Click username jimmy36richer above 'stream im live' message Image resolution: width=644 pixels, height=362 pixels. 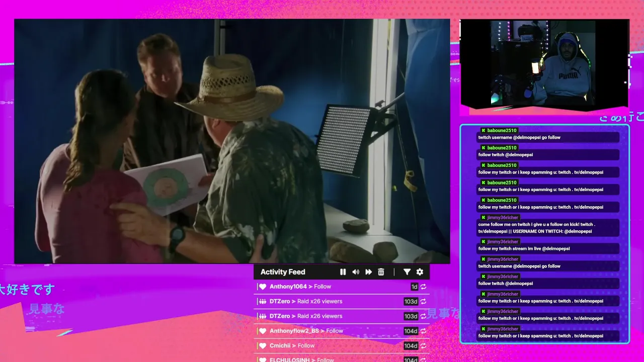point(503,242)
